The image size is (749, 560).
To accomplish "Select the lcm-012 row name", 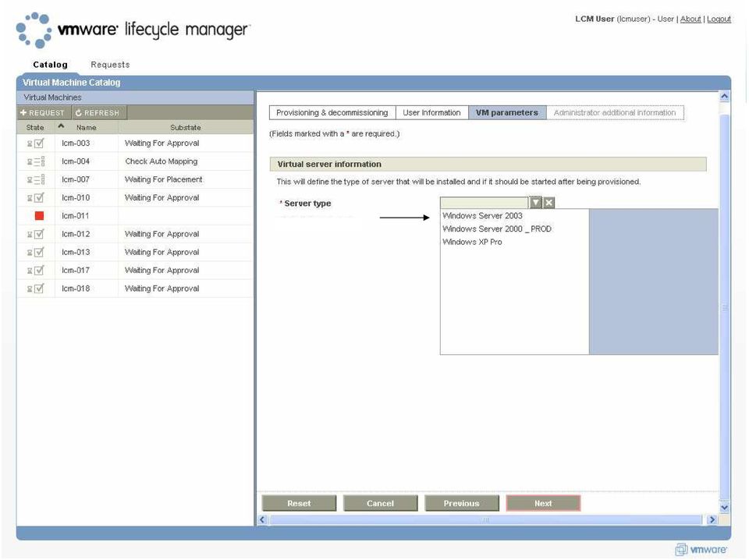I will coord(76,234).
